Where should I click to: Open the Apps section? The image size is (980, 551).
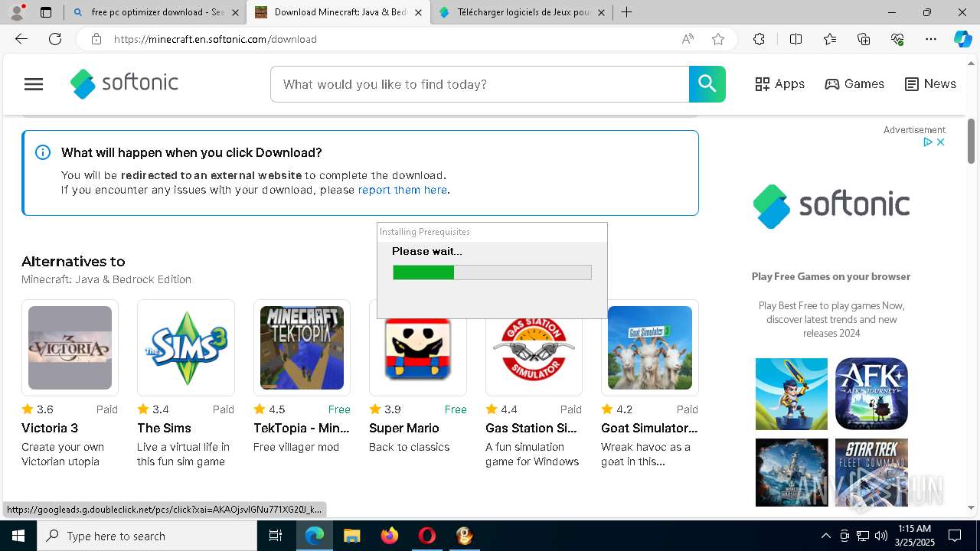tap(779, 84)
